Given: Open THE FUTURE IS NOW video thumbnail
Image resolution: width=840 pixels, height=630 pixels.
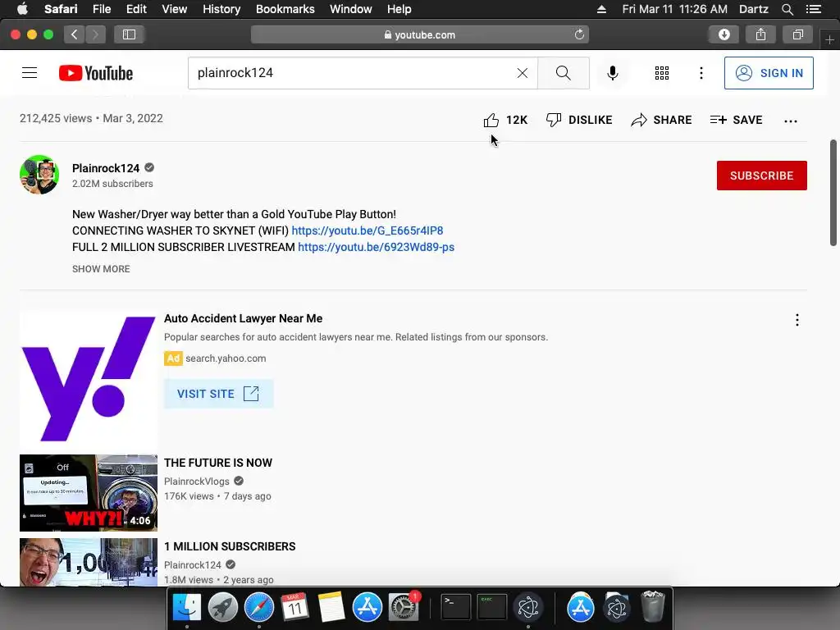Looking at the screenshot, I should coord(89,493).
